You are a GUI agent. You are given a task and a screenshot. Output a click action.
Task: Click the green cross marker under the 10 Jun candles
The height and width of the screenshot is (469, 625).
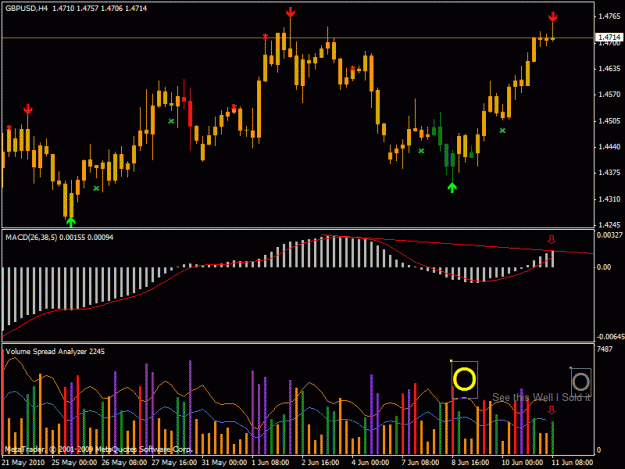click(x=502, y=130)
